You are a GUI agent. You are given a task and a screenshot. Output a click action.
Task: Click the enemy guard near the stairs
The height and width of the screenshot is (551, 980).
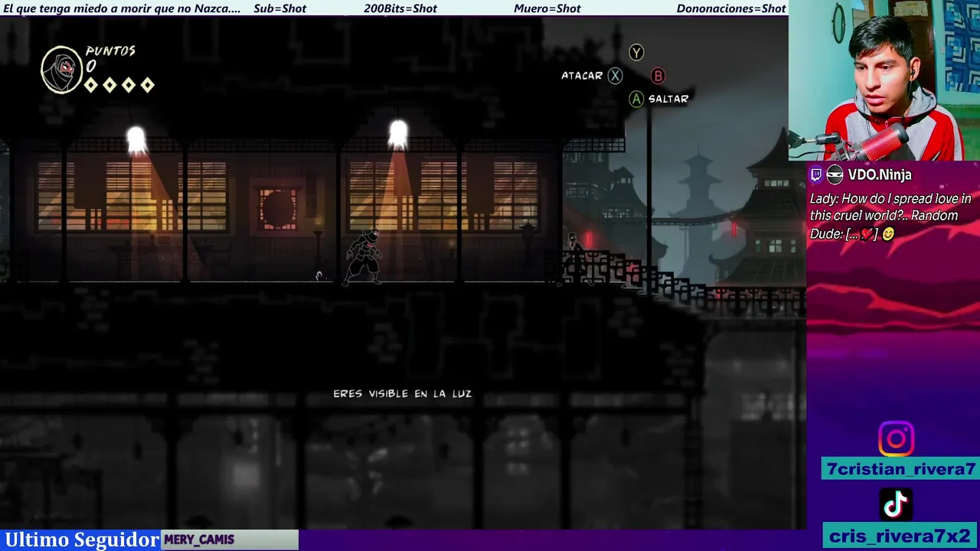pyautogui.click(x=573, y=259)
